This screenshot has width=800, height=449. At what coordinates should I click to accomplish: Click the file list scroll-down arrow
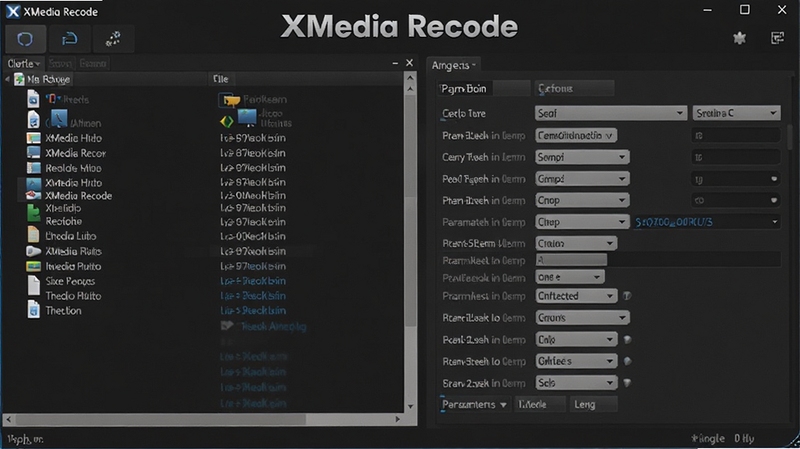[x=410, y=406]
